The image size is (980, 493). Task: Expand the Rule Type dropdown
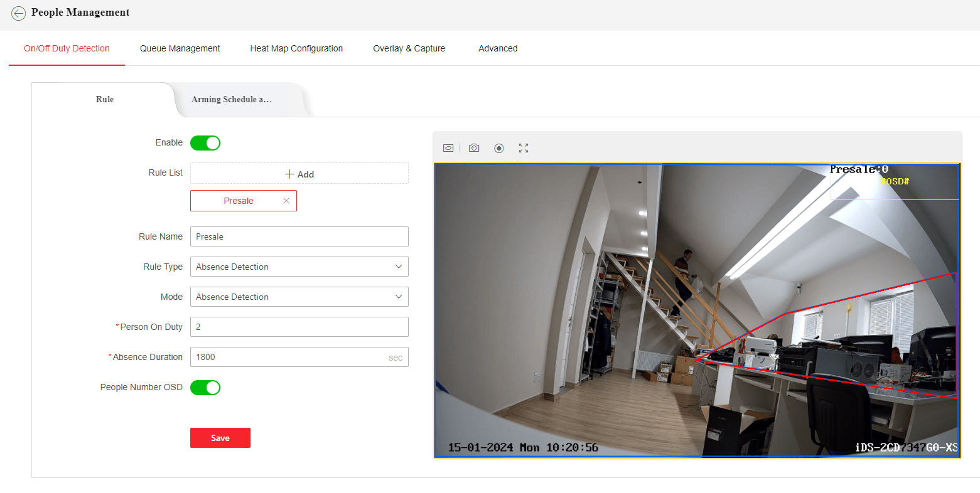pos(299,267)
